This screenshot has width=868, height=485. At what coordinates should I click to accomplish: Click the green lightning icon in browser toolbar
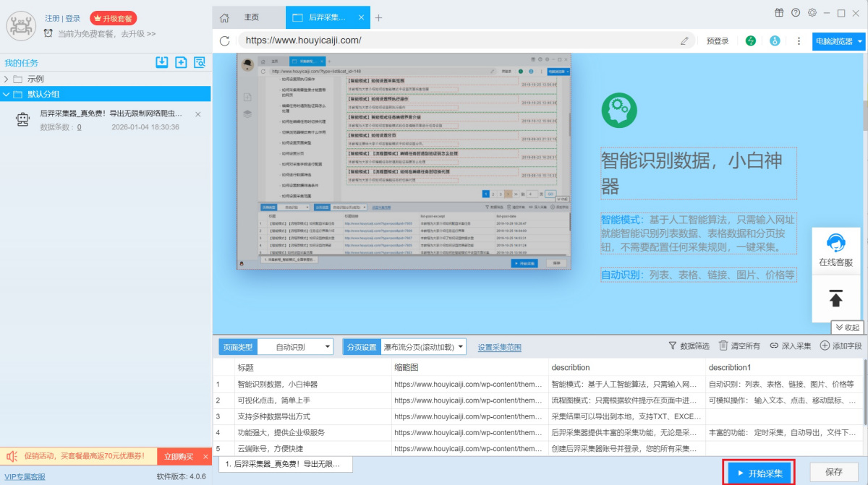pyautogui.click(x=752, y=41)
